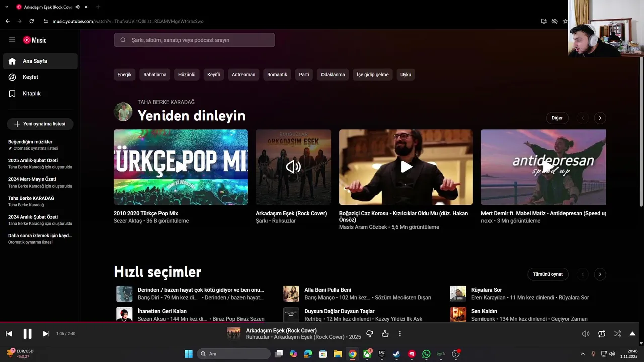Viewport: 644px width, 362px height.
Task: Click the address bar URL
Action: point(128,21)
